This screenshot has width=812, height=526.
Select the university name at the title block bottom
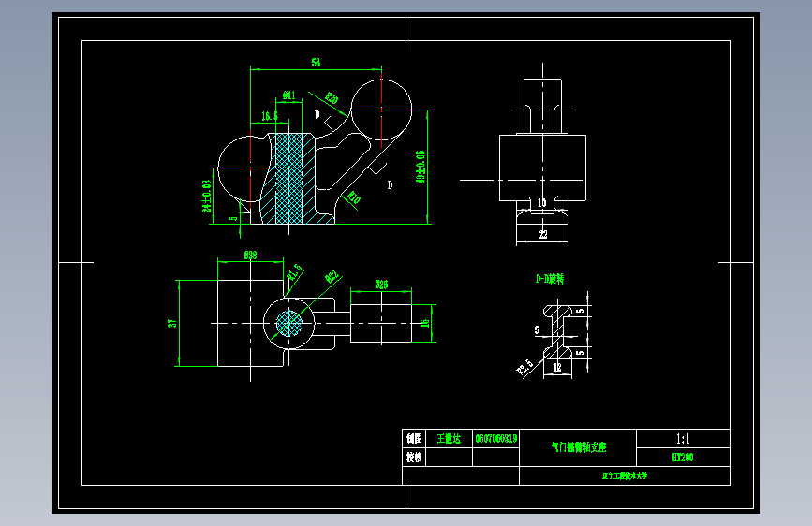coord(625,475)
